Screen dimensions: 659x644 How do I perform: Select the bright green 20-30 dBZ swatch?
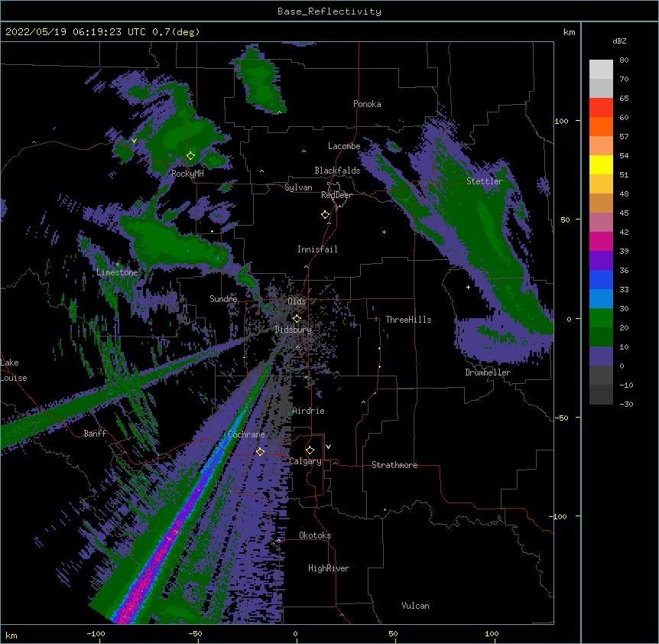coord(601,318)
